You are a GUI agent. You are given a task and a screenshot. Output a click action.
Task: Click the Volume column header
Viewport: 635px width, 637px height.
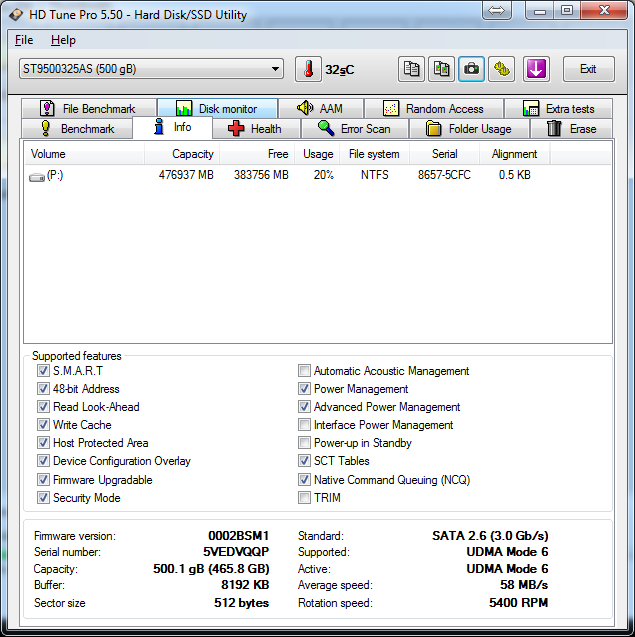pos(85,154)
